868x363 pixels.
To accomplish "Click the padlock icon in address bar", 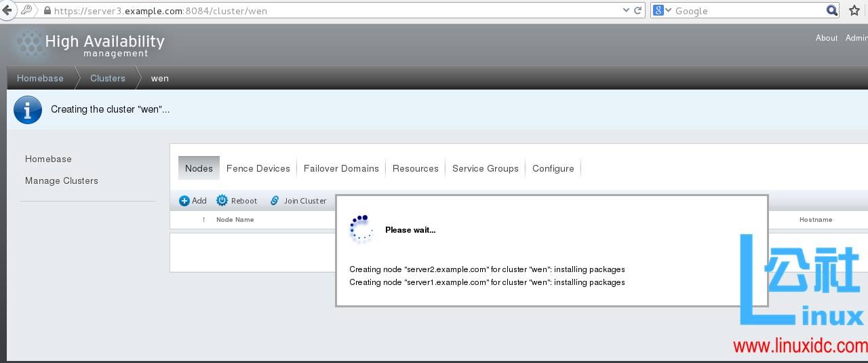I will [x=47, y=11].
